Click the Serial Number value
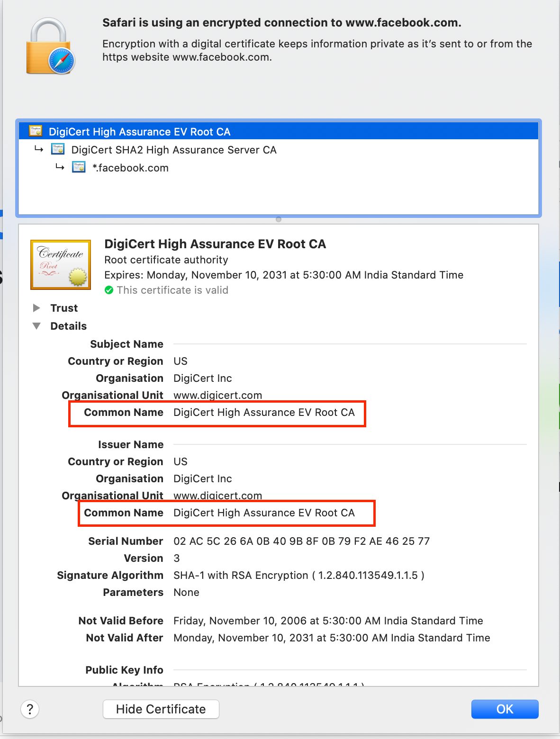The height and width of the screenshot is (739, 560). click(x=302, y=541)
